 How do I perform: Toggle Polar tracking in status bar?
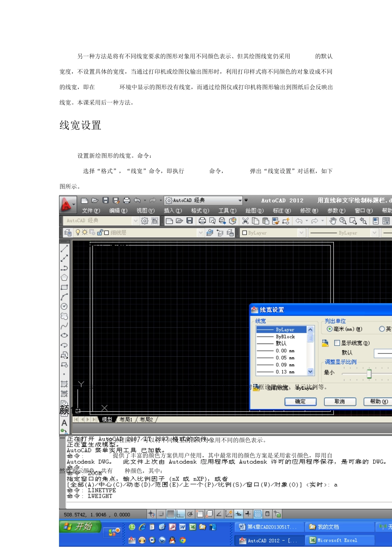pyautogui.click(x=190, y=514)
